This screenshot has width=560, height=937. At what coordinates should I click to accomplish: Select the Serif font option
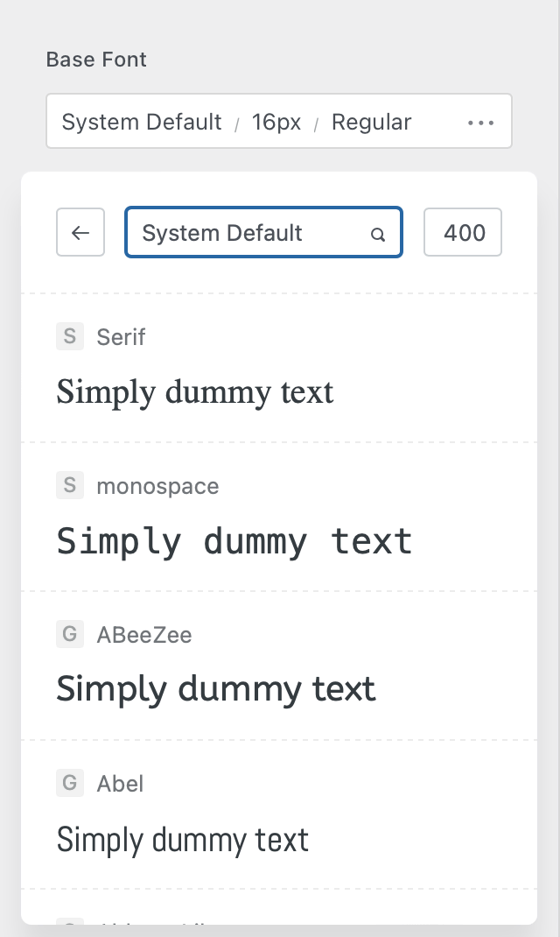(121, 337)
